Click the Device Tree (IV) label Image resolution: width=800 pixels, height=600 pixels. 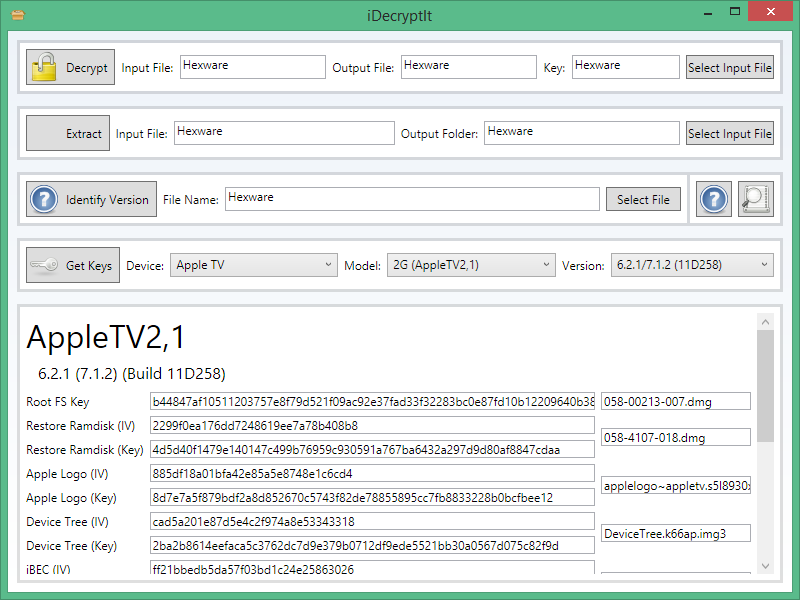(x=67, y=521)
